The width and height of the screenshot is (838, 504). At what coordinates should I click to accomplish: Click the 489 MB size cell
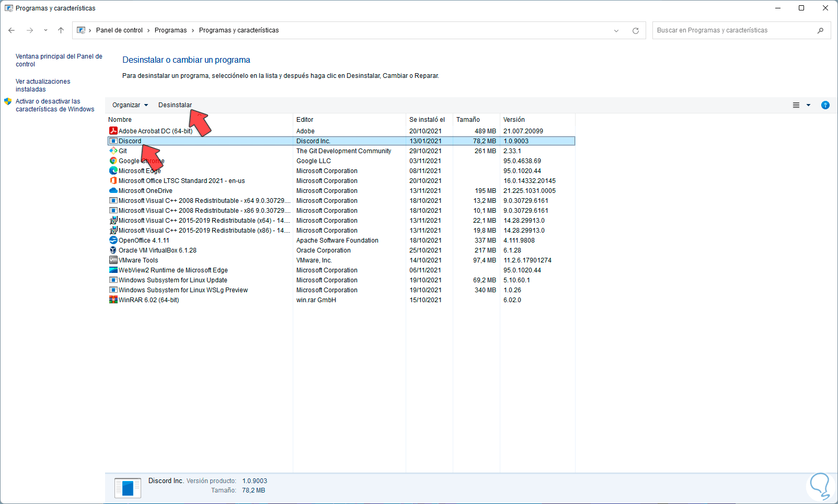point(485,131)
